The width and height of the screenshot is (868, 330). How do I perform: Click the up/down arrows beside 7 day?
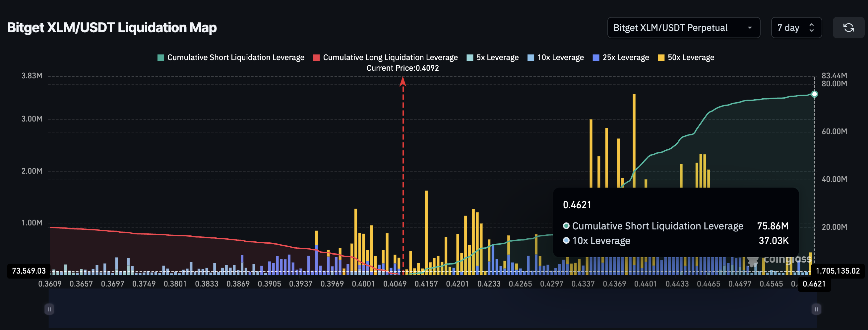pyautogui.click(x=811, y=28)
